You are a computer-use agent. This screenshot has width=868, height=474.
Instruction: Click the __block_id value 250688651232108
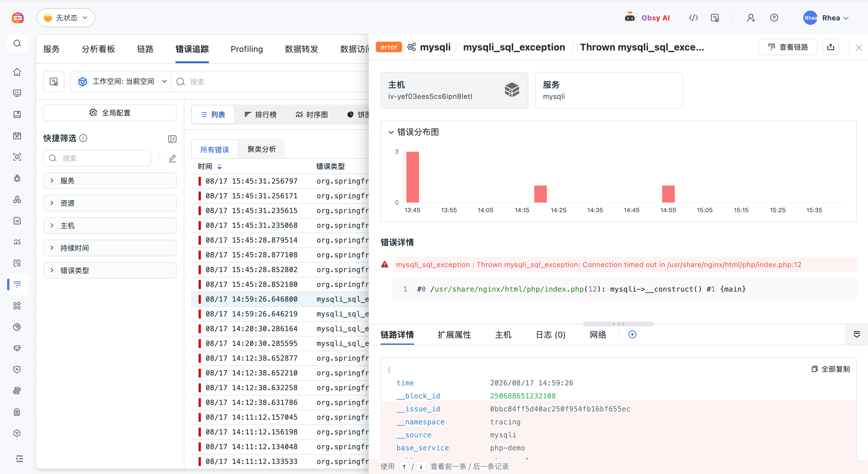(523, 396)
